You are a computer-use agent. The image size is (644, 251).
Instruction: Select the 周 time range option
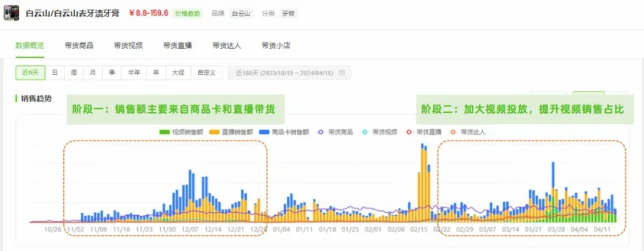(x=74, y=73)
